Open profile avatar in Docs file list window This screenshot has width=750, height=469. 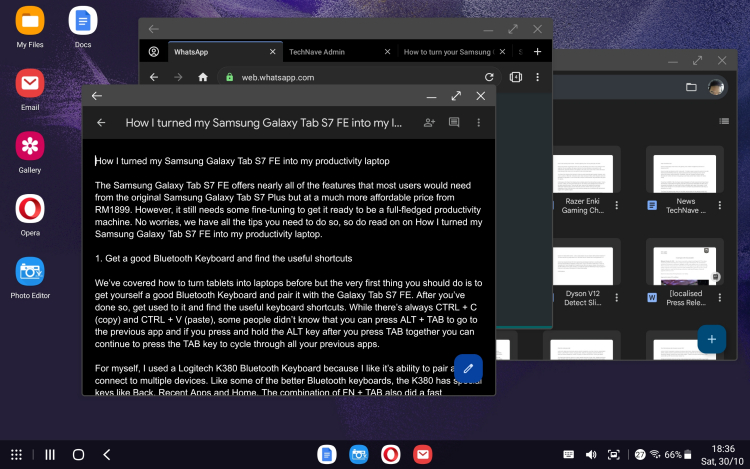(x=716, y=87)
